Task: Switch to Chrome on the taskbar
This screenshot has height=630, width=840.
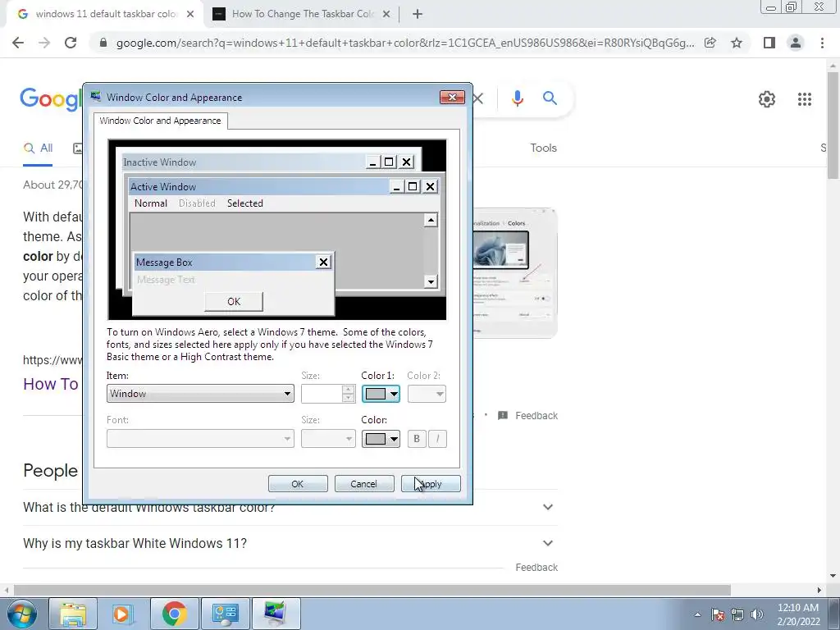Action: click(174, 614)
